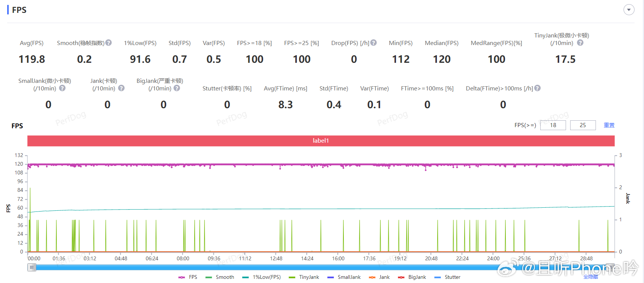644x283 pixels.
Task: Click the Median(FPS) value 120
Action: [x=441, y=59]
